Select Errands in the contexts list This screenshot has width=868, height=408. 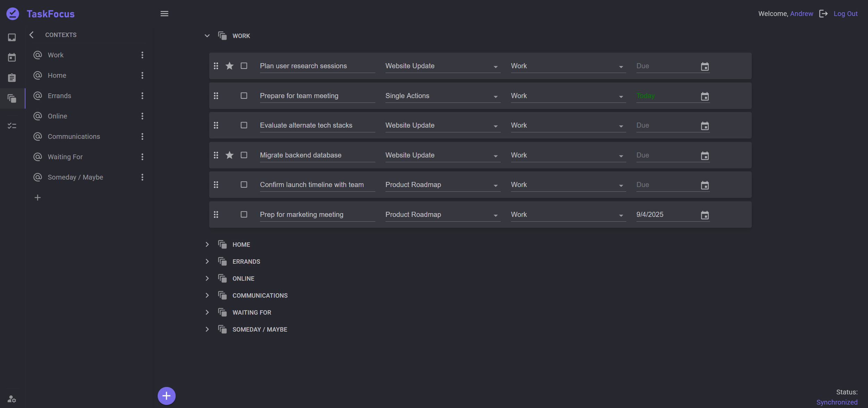tap(59, 96)
